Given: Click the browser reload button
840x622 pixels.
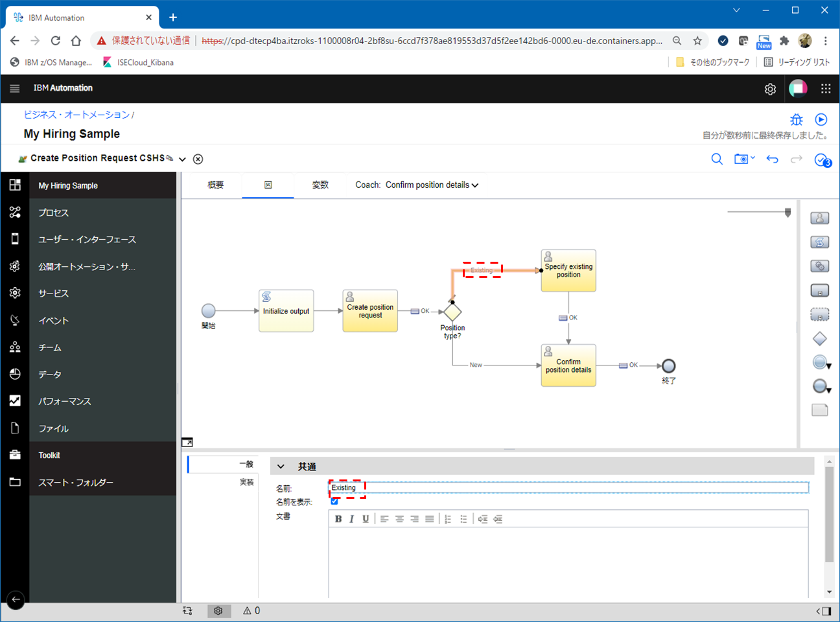Looking at the screenshot, I should click(x=56, y=41).
